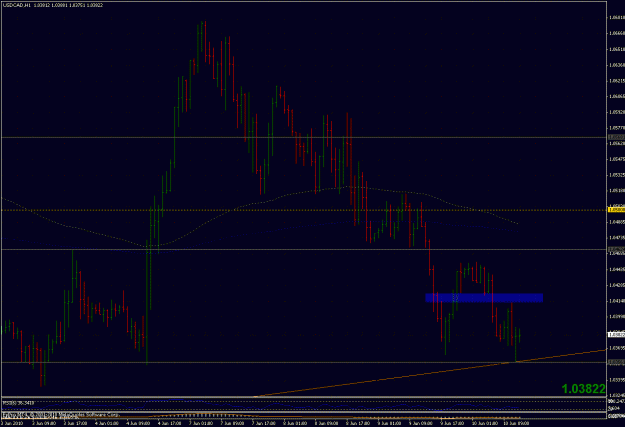
Task: Click the RSI indicator label in subwindow
Action: coord(16,403)
